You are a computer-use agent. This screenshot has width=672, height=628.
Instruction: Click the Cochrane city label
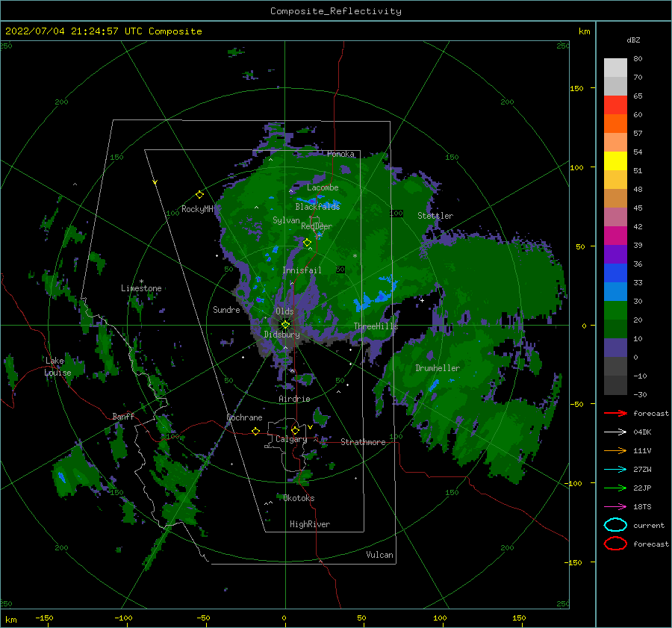(x=244, y=417)
